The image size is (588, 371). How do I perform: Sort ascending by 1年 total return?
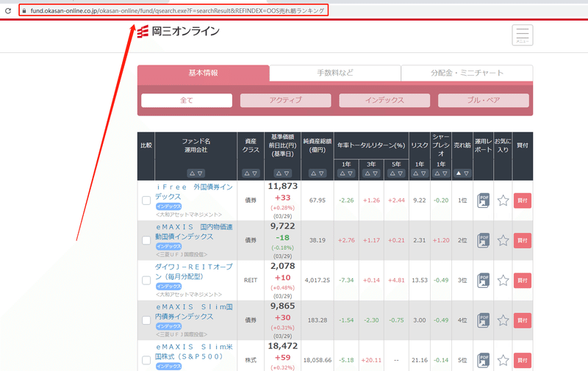(343, 173)
